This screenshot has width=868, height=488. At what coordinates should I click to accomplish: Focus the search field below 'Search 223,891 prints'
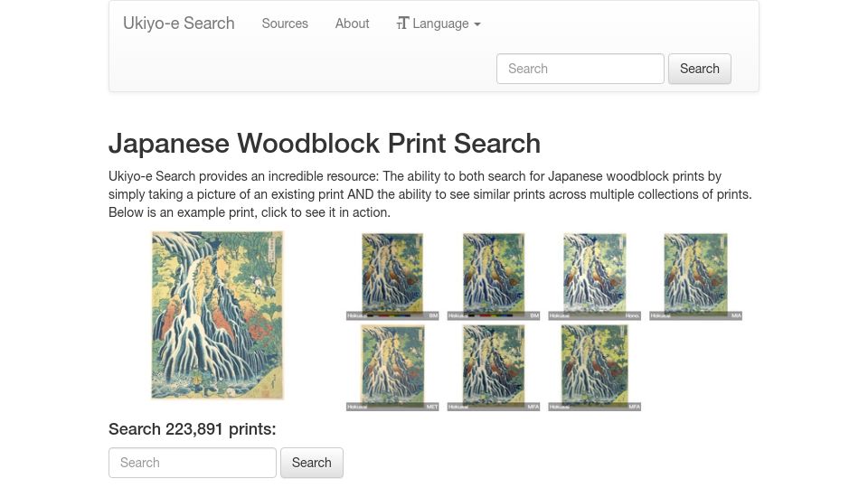coord(192,463)
